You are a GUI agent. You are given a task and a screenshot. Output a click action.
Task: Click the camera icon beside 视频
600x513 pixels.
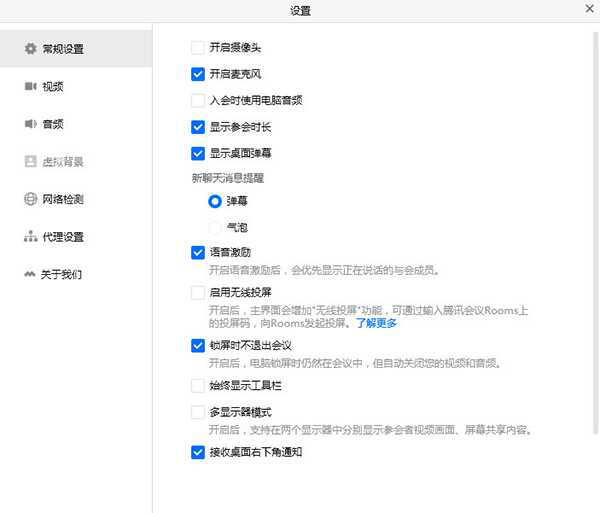pyautogui.click(x=30, y=86)
